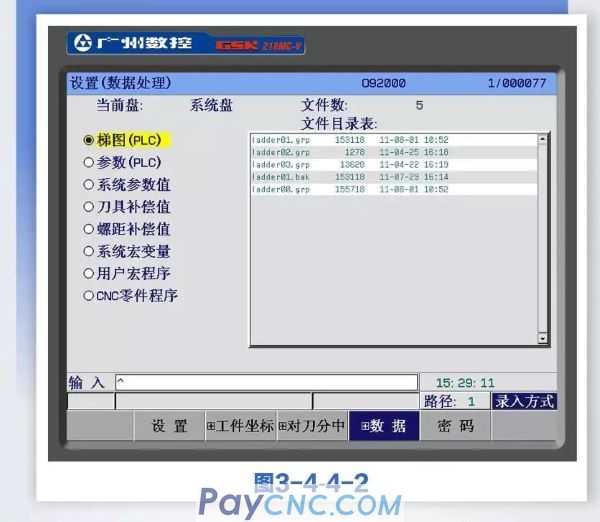This screenshot has height=522, width=600.
Task: Expand the 工件坐标 softkey menu
Action: coord(240,426)
